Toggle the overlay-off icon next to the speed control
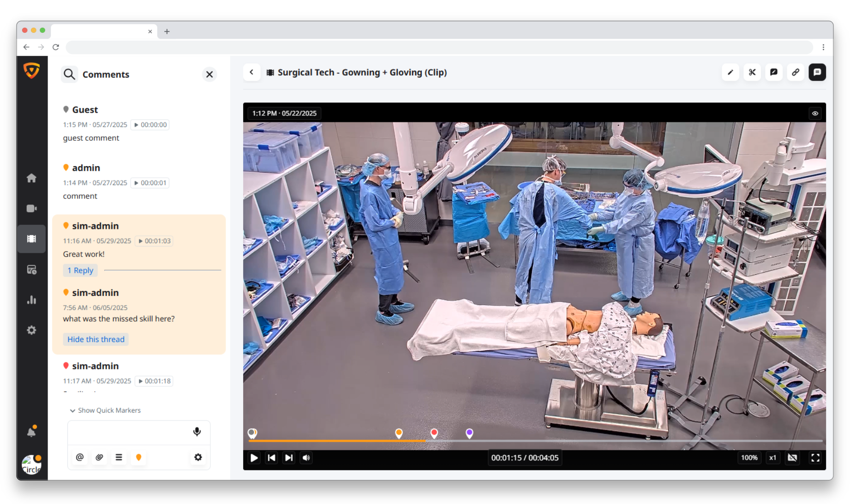The width and height of the screenshot is (850, 504). pyautogui.click(x=792, y=458)
